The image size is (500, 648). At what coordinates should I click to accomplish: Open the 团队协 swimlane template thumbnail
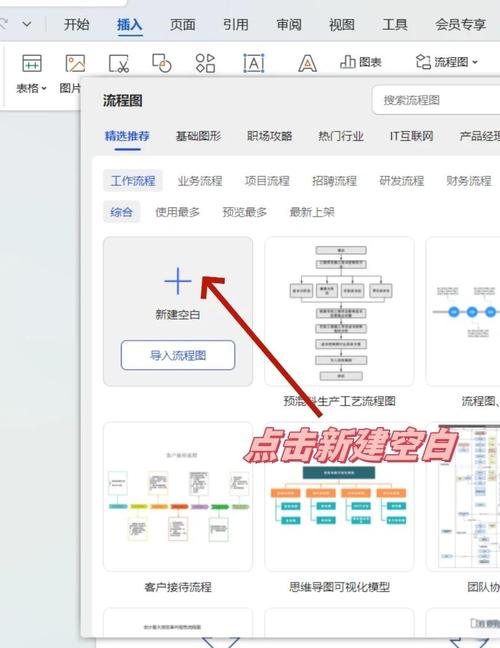click(x=463, y=497)
